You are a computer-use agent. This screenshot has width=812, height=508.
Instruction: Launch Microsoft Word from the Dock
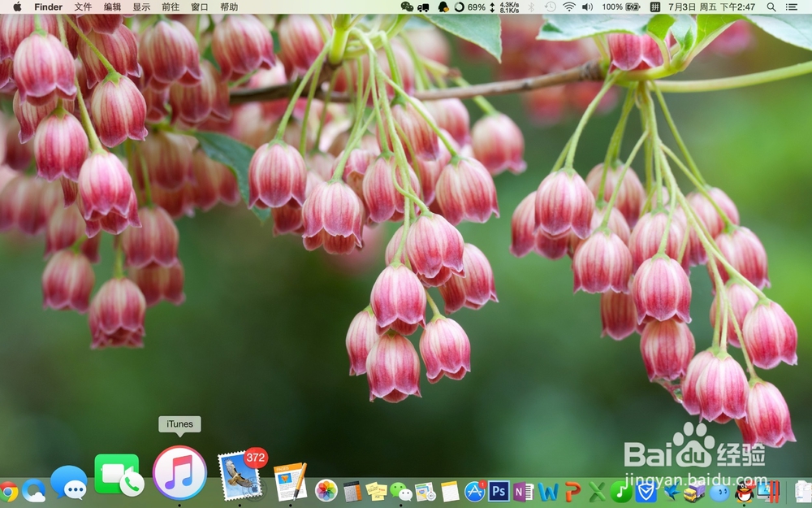548,492
